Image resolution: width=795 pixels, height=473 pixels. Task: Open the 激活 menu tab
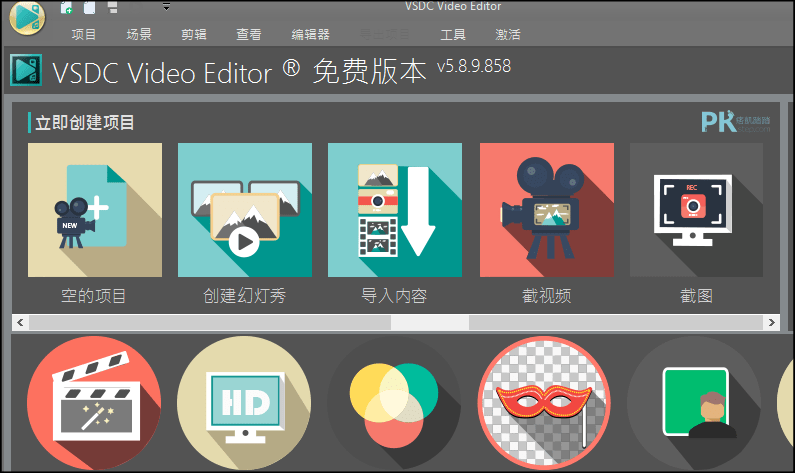click(508, 34)
